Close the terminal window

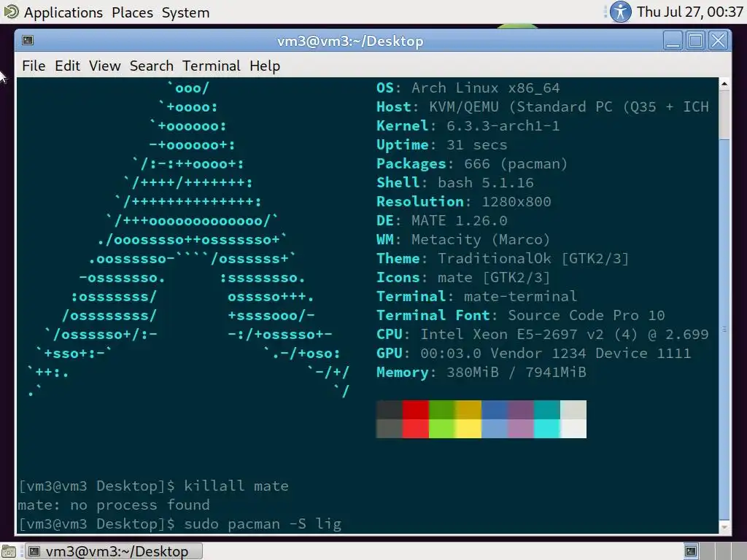[x=718, y=41]
